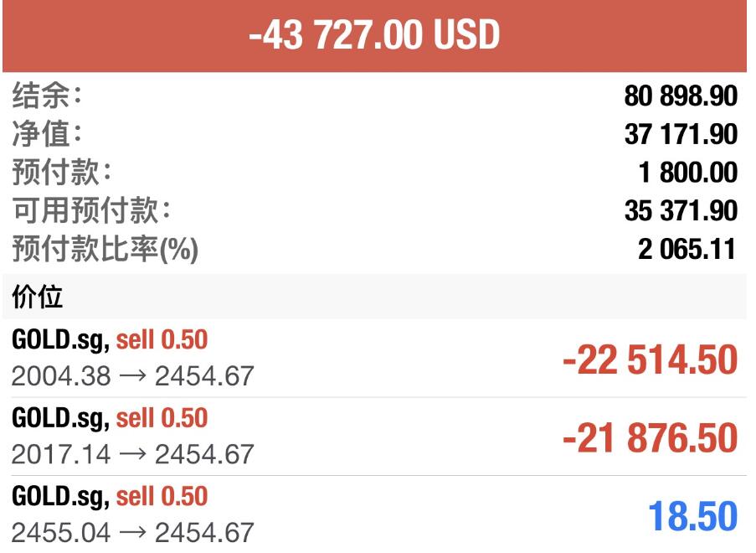Screen dimensions: 756x553
Task: Click the 80 898.90 balance value
Action: [681, 96]
